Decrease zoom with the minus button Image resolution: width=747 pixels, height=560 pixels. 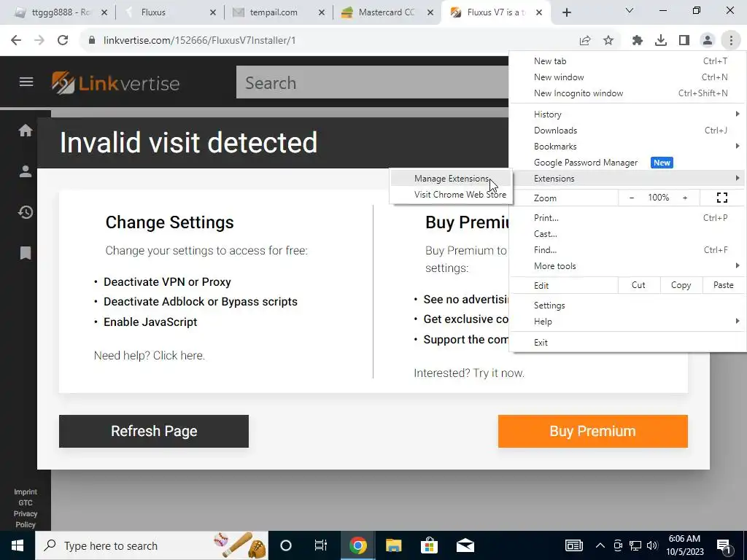pyautogui.click(x=632, y=198)
